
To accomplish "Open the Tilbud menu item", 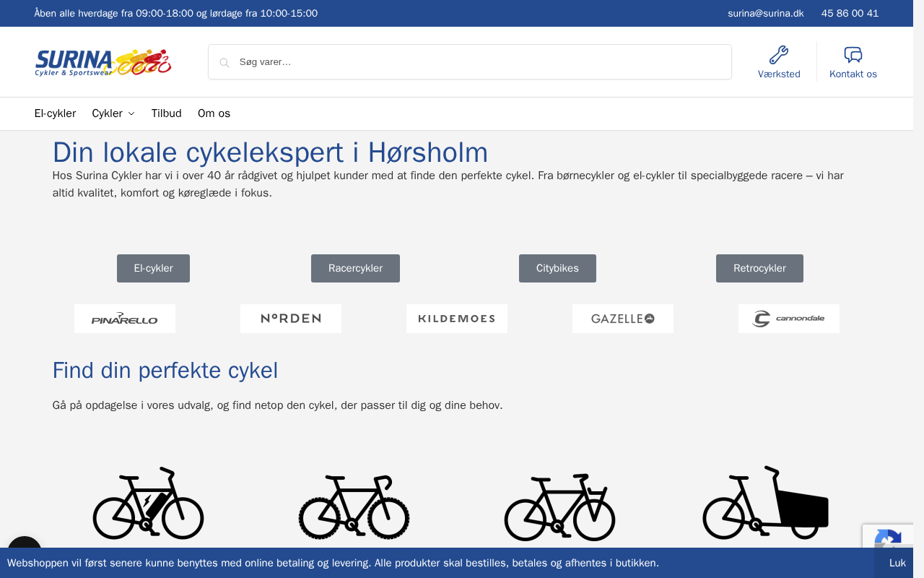I will [167, 113].
